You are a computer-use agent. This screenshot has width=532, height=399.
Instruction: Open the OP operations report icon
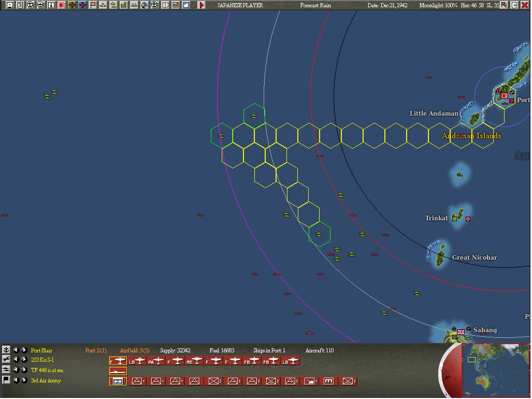point(165,5)
